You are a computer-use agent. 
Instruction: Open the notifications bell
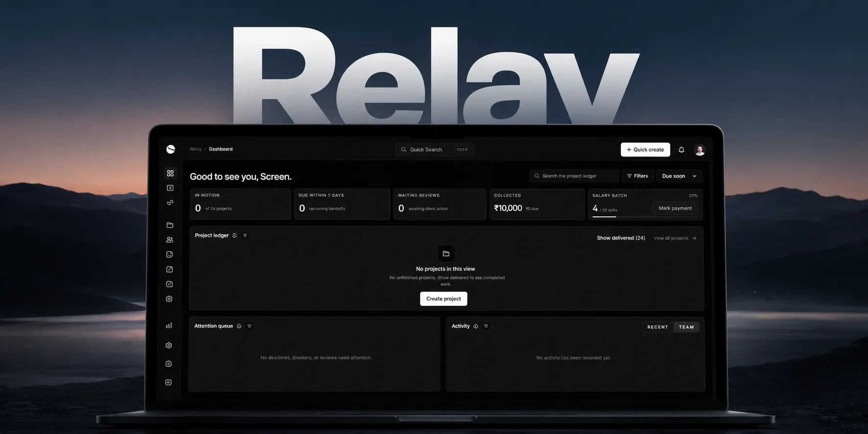click(682, 150)
